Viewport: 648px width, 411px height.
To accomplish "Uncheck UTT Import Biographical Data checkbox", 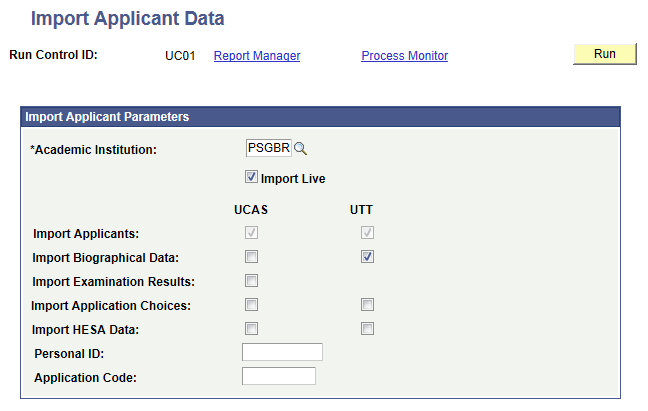I will click(368, 257).
